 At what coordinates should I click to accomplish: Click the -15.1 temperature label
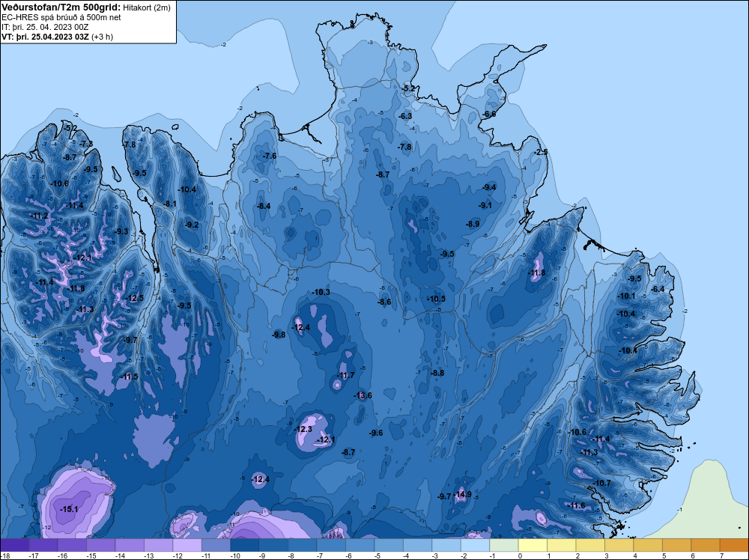69,509
